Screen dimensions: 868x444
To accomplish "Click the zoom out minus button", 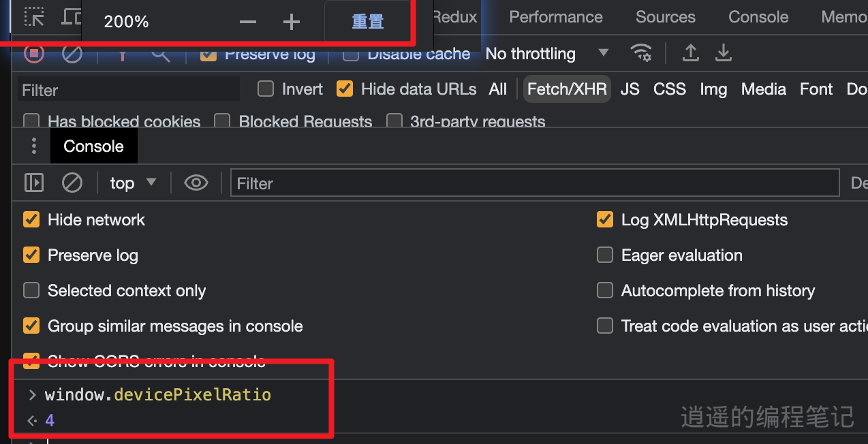I will pos(248,22).
